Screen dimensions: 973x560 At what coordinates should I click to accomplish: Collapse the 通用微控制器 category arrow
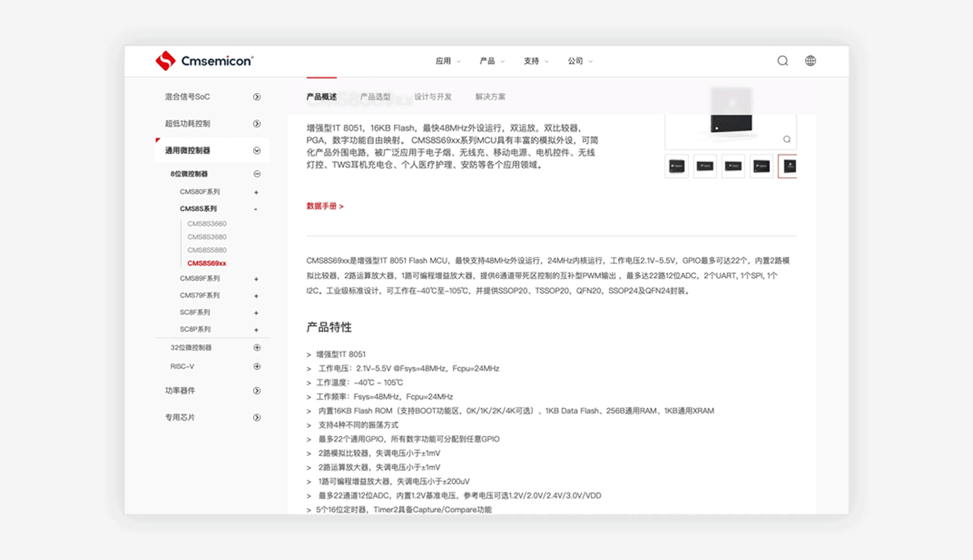pos(257,150)
